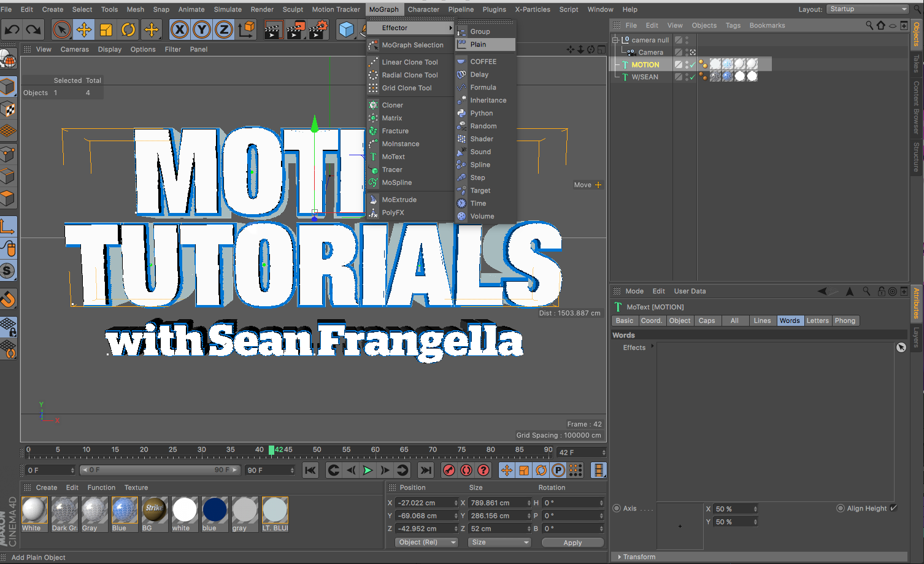Toggle the Z axis lock

pyautogui.click(x=224, y=29)
